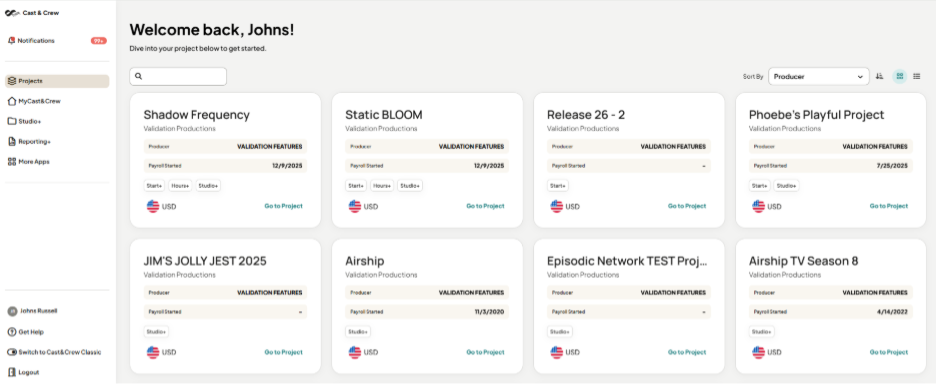Go to Project for Shadow Frequency
The image size is (936, 384).
284,206
